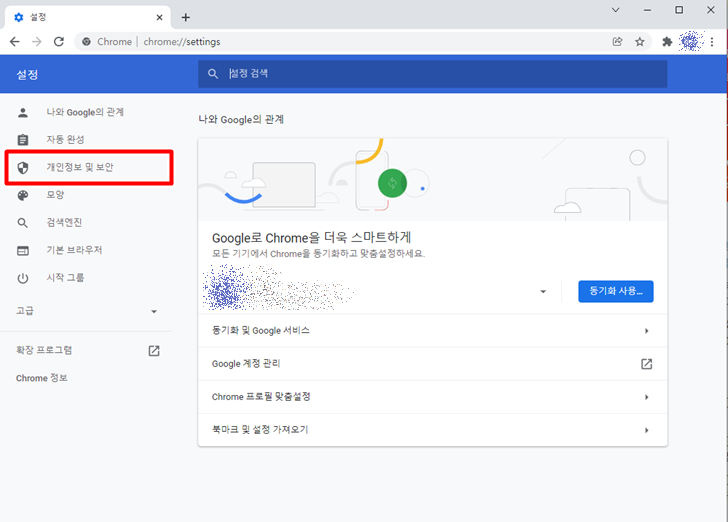
Task: Close the 설정 tab
Action: coord(159,17)
